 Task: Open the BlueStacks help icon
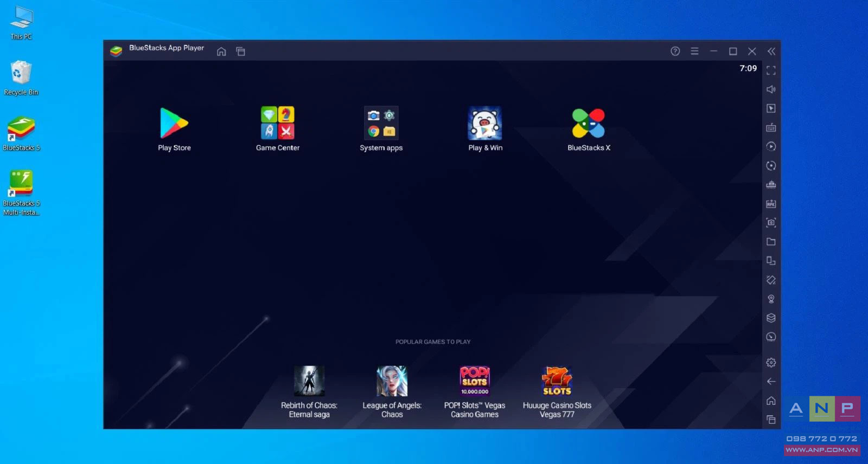point(675,51)
